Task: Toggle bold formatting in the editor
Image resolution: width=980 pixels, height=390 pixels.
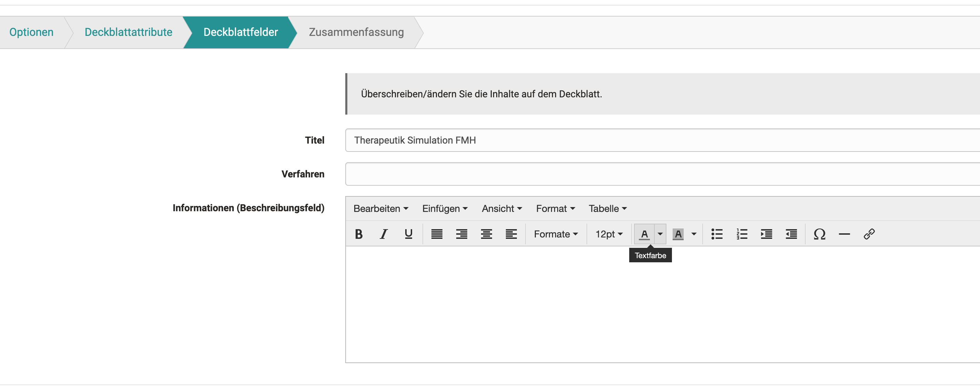Action: (x=358, y=234)
